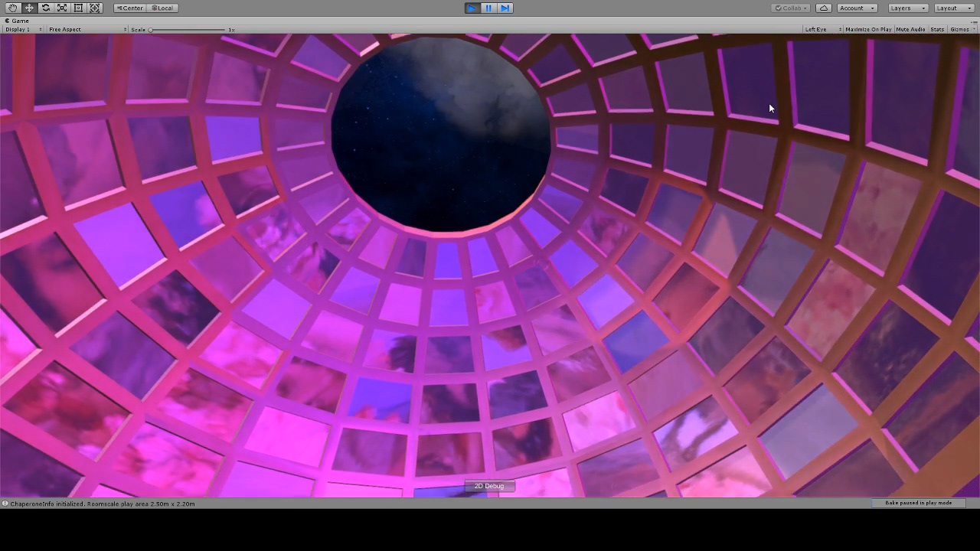980x551 pixels.
Task: Open the Free Aspect dropdown
Action: pos(87,29)
